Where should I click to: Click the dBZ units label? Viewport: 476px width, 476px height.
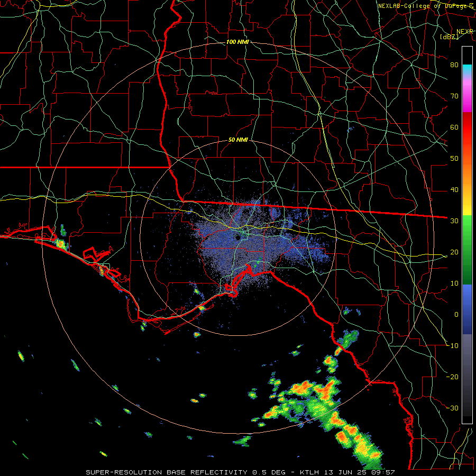tap(449, 36)
